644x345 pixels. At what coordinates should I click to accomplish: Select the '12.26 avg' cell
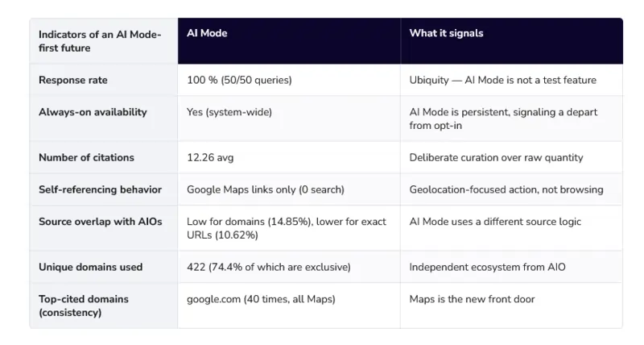tap(289, 157)
